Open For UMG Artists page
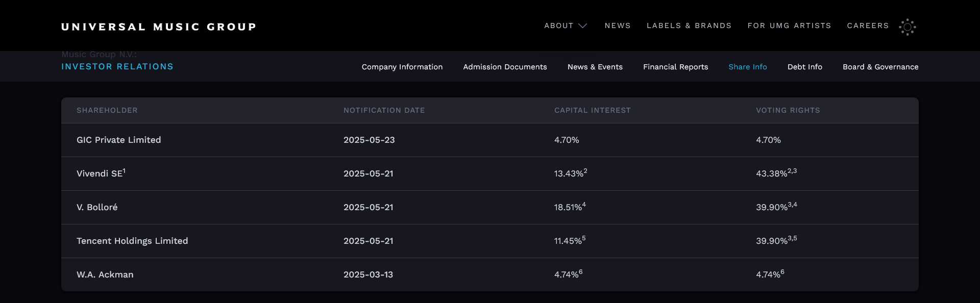Image resolution: width=980 pixels, height=303 pixels. click(x=789, y=26)
